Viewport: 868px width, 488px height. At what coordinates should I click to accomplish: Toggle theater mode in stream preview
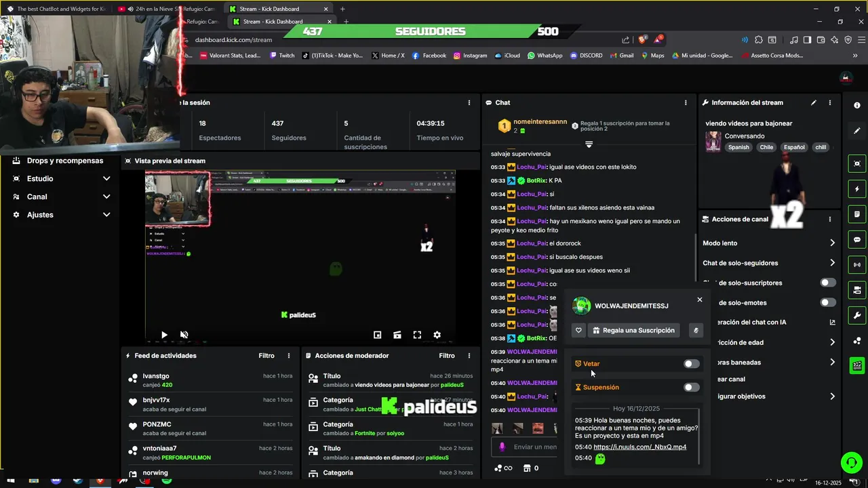click(x=397, y=335)
